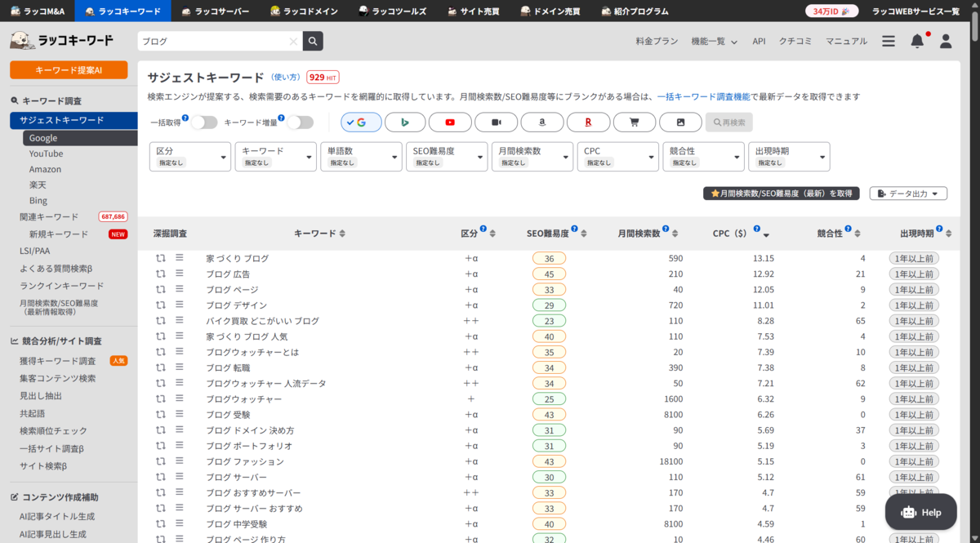980x543 pixels.
Task: Open the 一括キーワード調査機能 link
Action: pos(703,96)
